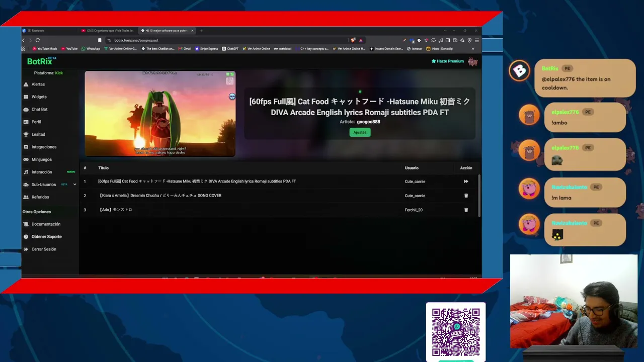Open the tab search dropdown arrow

point(445,31)
